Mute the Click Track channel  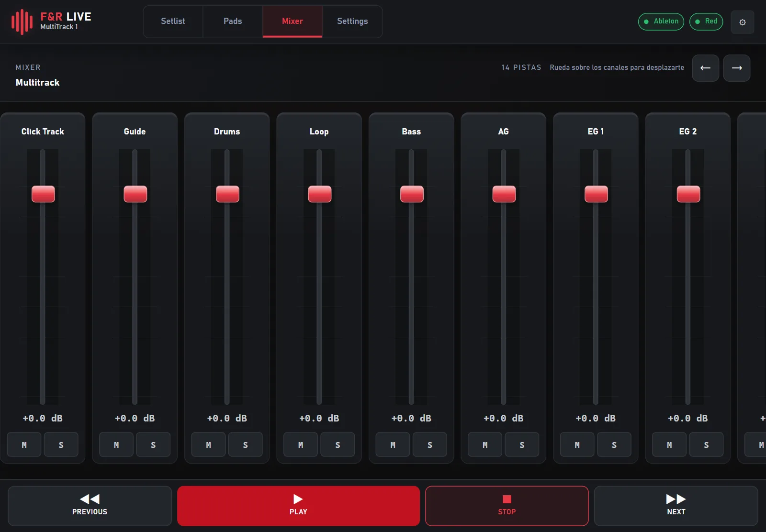(x=24, y=444)
